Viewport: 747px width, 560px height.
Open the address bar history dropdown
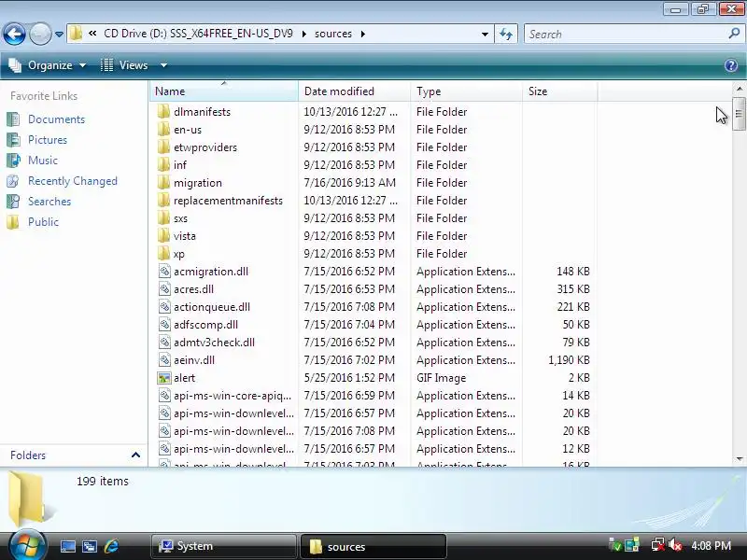(x=485, y=35)
